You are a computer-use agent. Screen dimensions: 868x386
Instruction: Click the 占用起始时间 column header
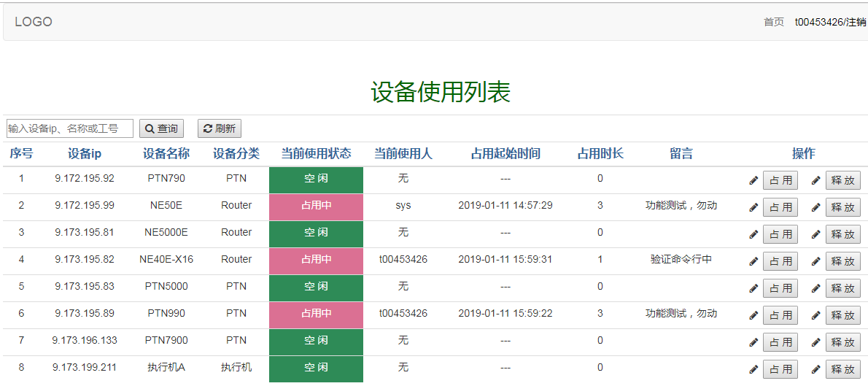click(x=505, y=153)
